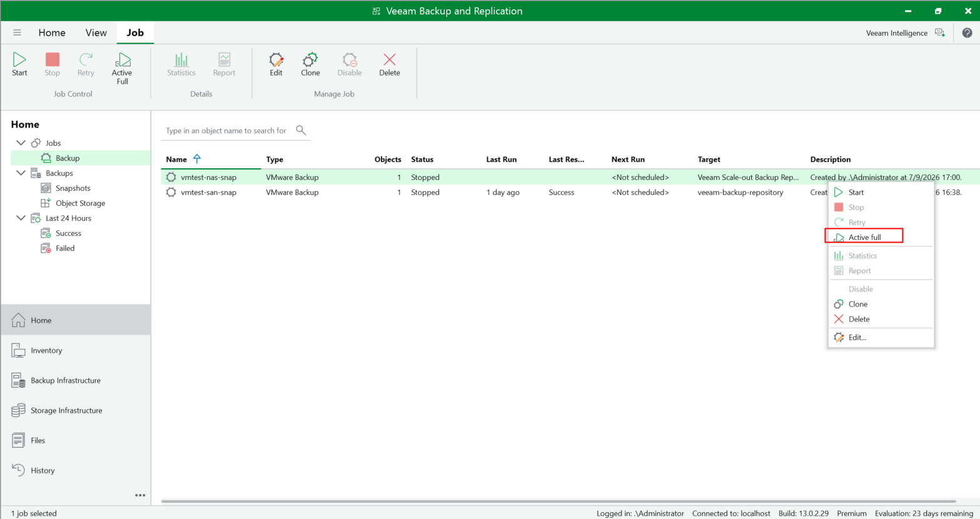
Task: Open Storage Infrastructure view
Action: tap(76, 410)
